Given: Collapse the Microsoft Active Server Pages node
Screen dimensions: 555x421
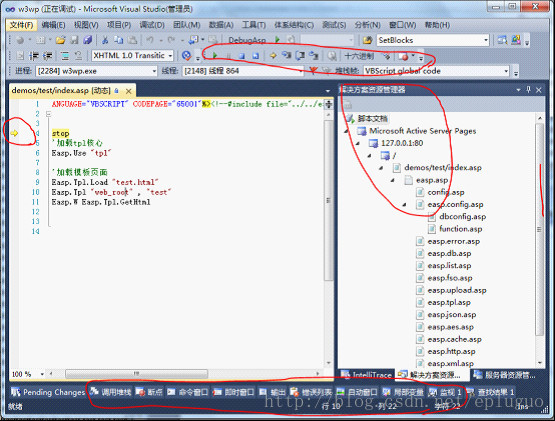Looking at the screenshot, I should click(x=347, y=131).
